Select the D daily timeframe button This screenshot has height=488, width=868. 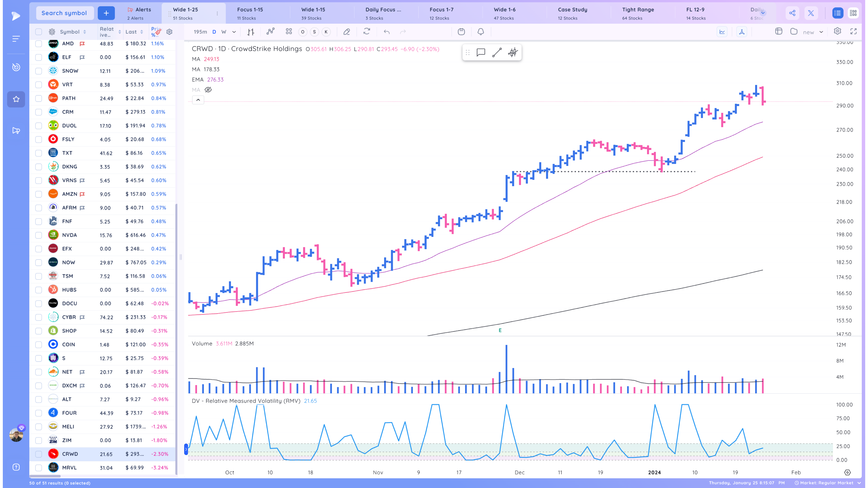(x=214, y=32)
